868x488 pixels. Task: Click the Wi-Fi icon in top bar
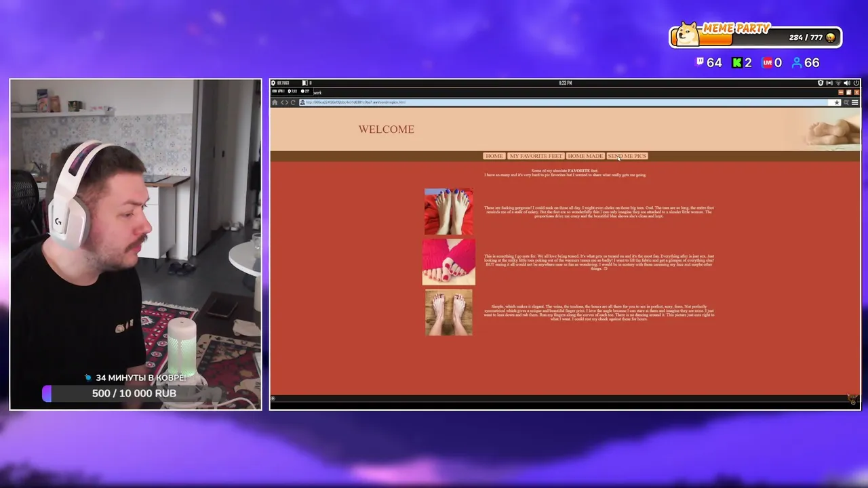(x=839, y=83)
